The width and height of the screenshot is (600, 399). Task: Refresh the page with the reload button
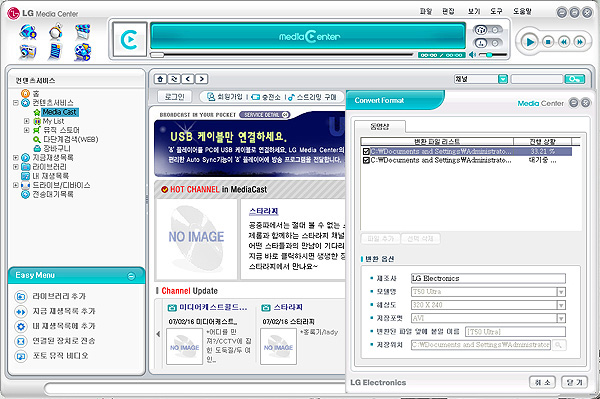tap(174, 79)
